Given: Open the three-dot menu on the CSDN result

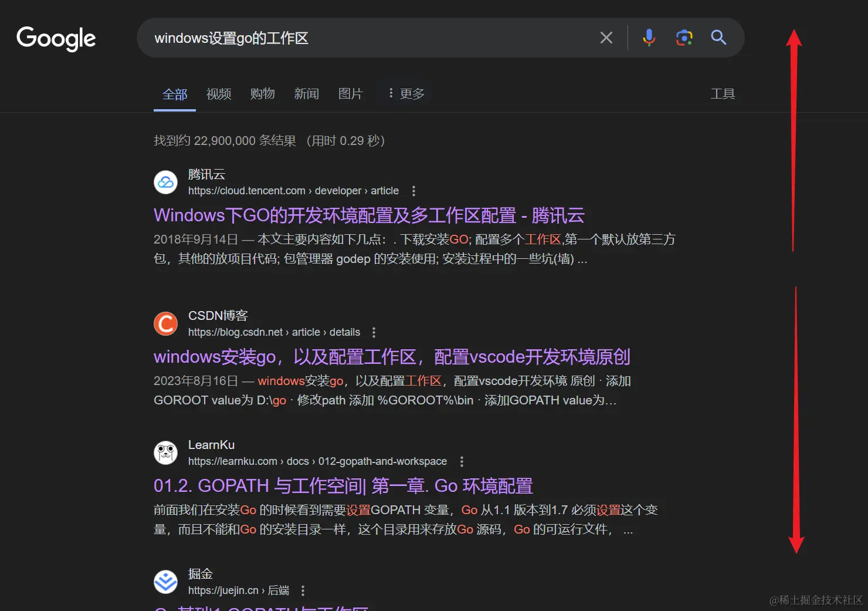Looking at the screenshot, I should (374, 332).
